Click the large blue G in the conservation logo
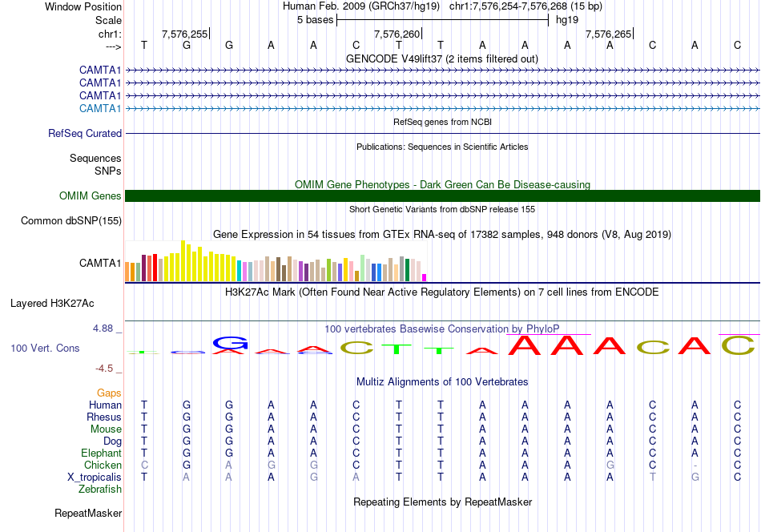Screen dimensions: 761x532 tap(230, 343)
